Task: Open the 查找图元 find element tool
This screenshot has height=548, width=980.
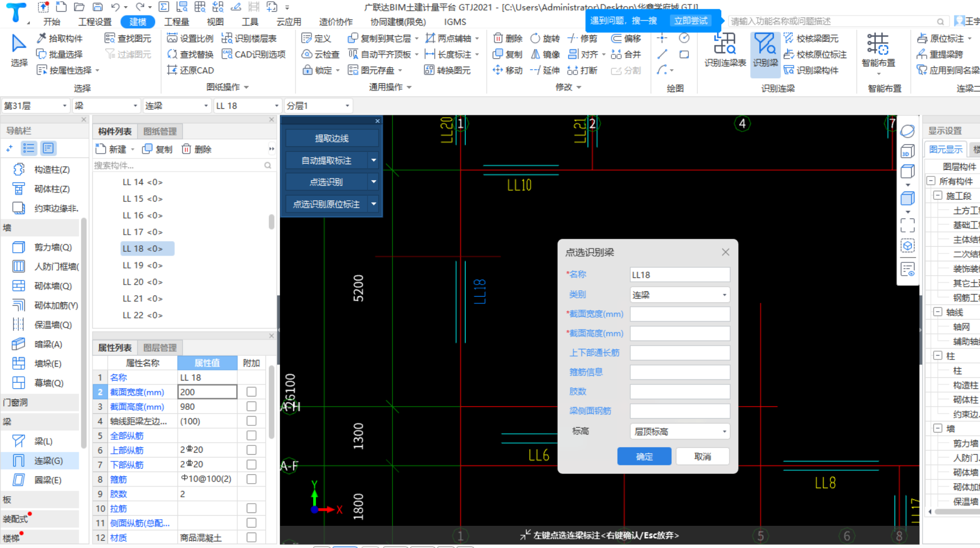Action: 128,38
